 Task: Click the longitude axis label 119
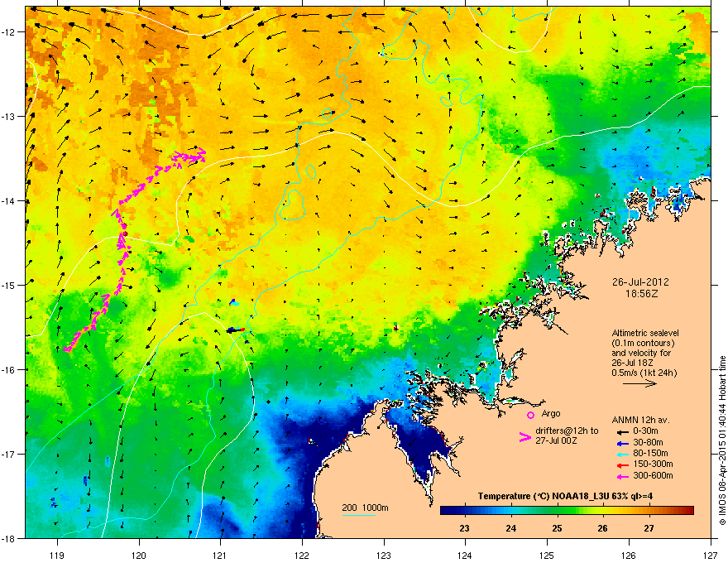point(57,555)
